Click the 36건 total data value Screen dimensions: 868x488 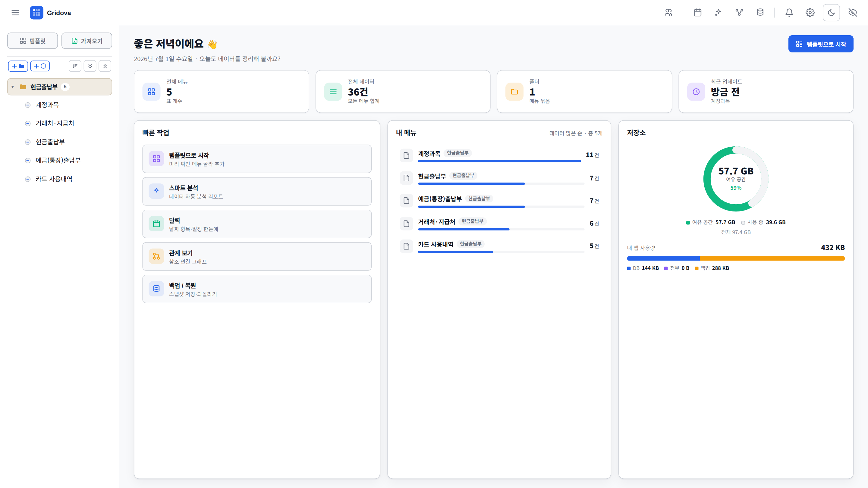tap(358, 92)
